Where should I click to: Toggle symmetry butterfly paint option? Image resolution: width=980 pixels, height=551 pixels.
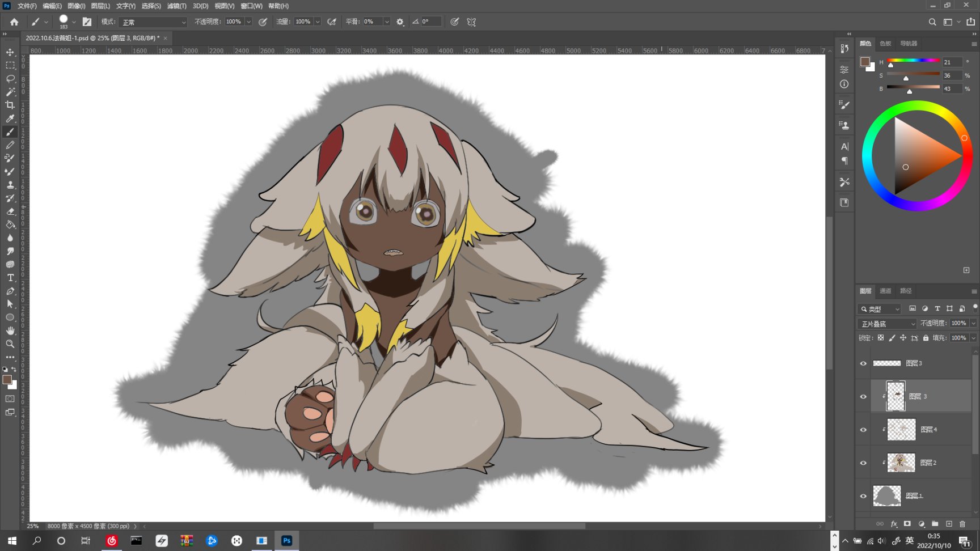[471, 22]
